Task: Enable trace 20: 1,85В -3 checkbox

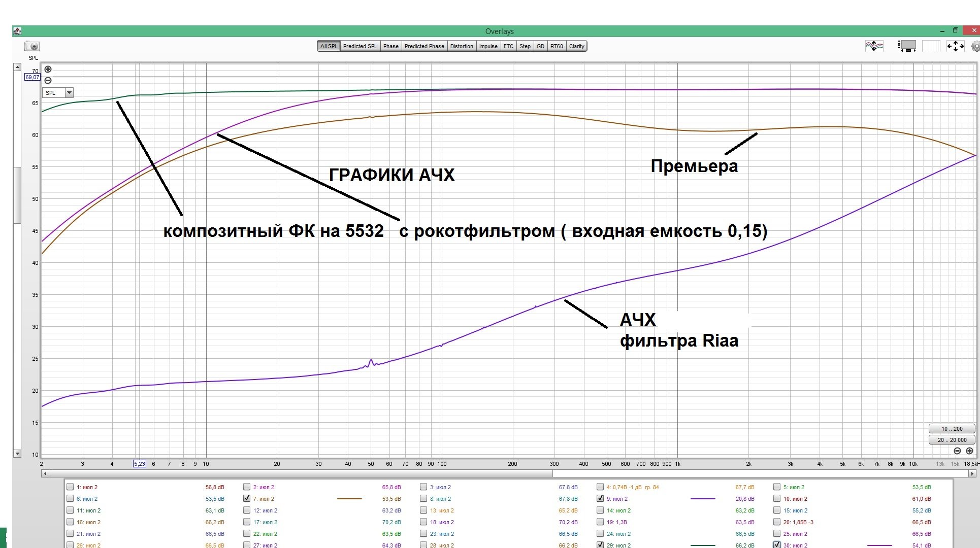Action: click(777, 522)
